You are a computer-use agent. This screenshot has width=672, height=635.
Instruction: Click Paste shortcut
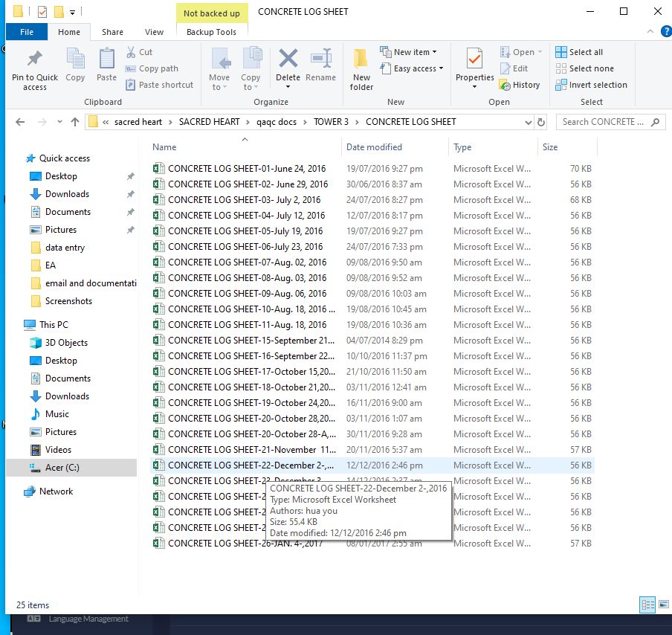point(159,85)
